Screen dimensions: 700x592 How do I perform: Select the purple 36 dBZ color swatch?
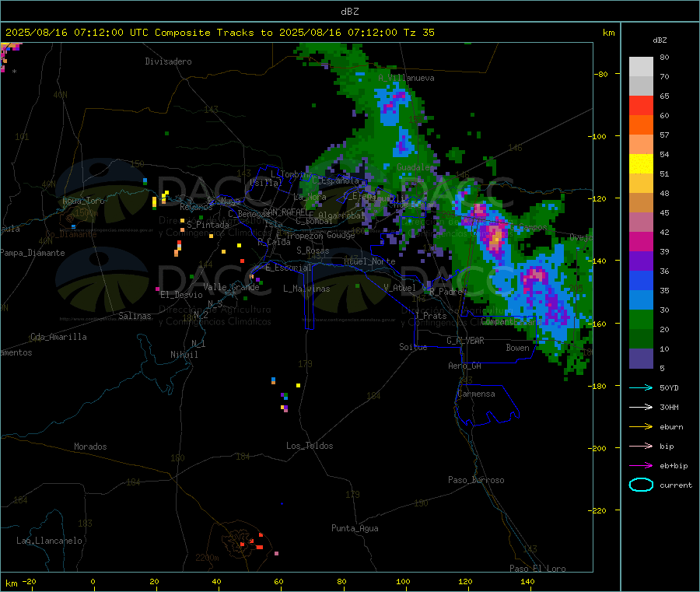click(x=641, y=261)
